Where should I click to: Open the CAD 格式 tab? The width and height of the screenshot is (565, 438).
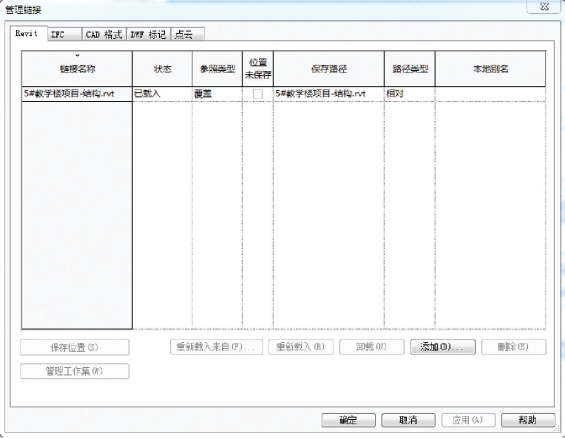(104, 35)
